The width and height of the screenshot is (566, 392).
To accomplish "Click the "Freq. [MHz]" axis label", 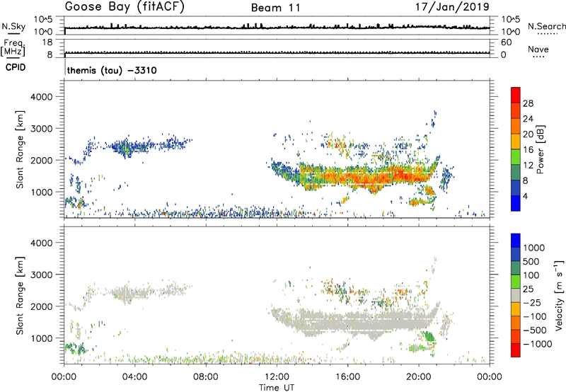I will click(x=13, y=48).
